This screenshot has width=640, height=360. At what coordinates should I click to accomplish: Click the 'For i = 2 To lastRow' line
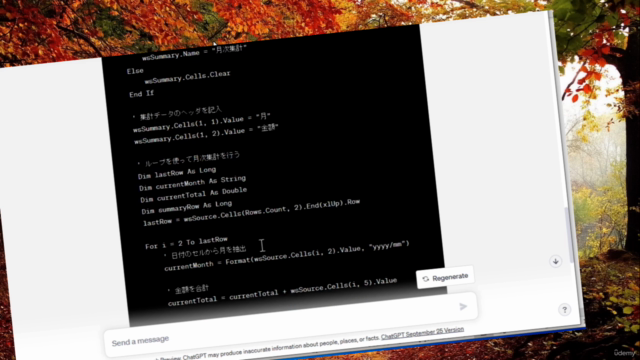(x=187, y=243)
